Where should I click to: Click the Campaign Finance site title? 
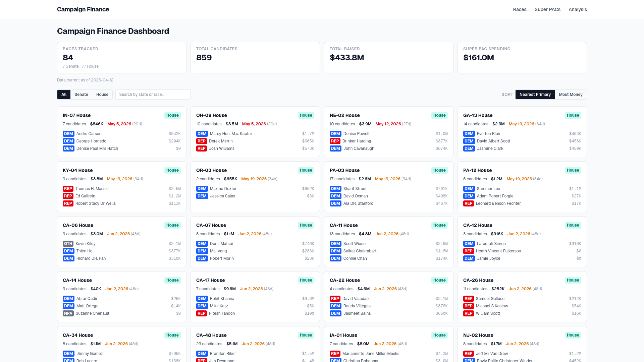(x=83, y=9)
